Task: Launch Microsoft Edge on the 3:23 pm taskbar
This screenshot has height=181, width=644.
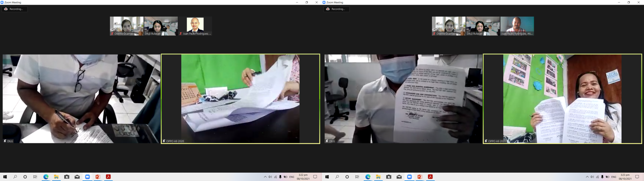Action: coord(368,177)
